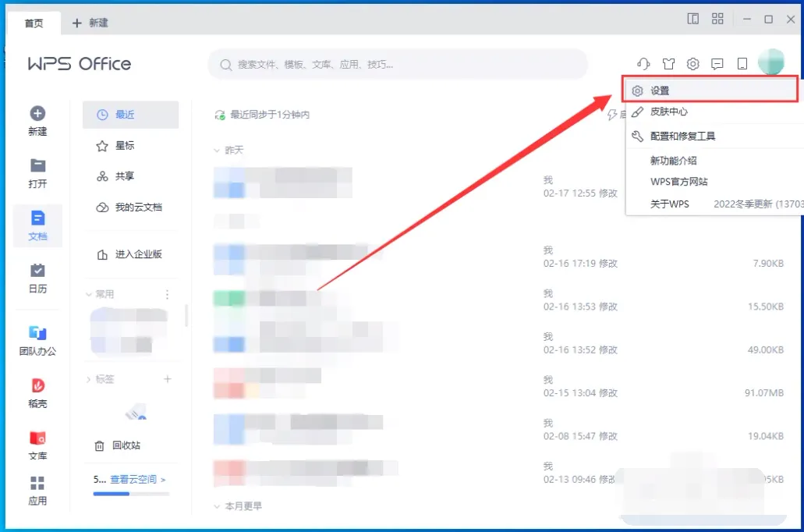The image size is (804, 532).
Task: Click the shirt skin icon in header
Action: pyautogui.click(x=668, y=64)
